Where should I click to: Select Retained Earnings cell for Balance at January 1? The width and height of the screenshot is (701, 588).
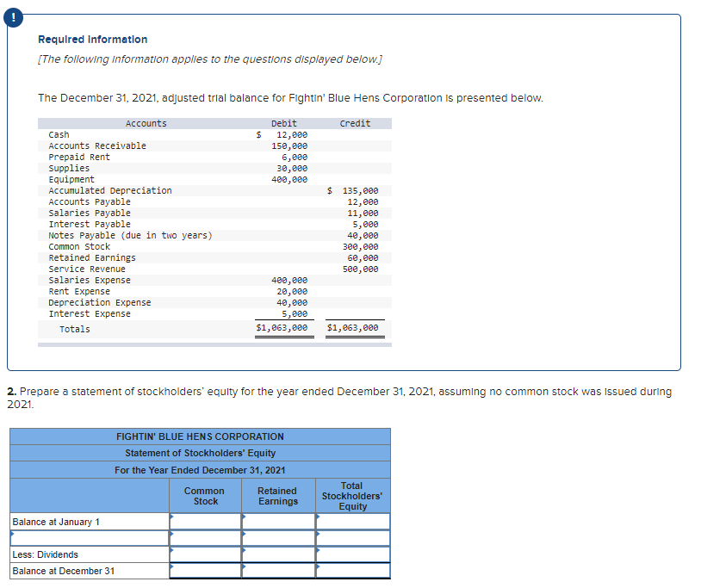click(278, 522)
